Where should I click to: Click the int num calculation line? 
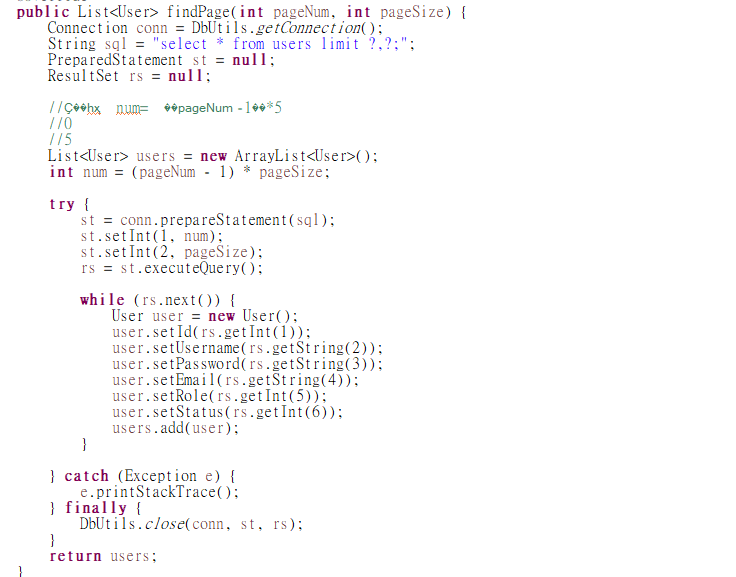click(190, 172)
